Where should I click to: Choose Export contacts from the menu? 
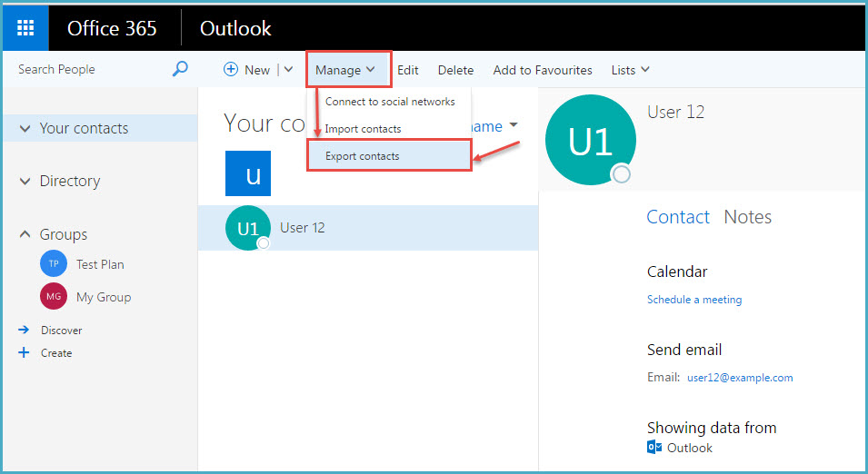[x=389, y=156]
